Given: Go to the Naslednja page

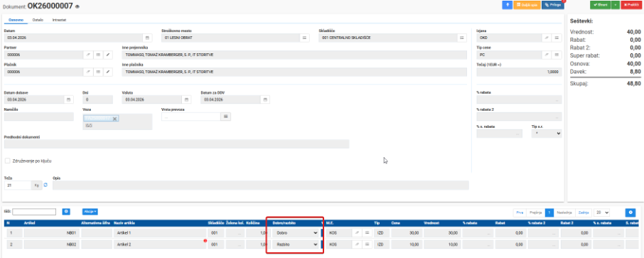Looking at the screenshot, I should pyautogui.click(x=564, y=213).
